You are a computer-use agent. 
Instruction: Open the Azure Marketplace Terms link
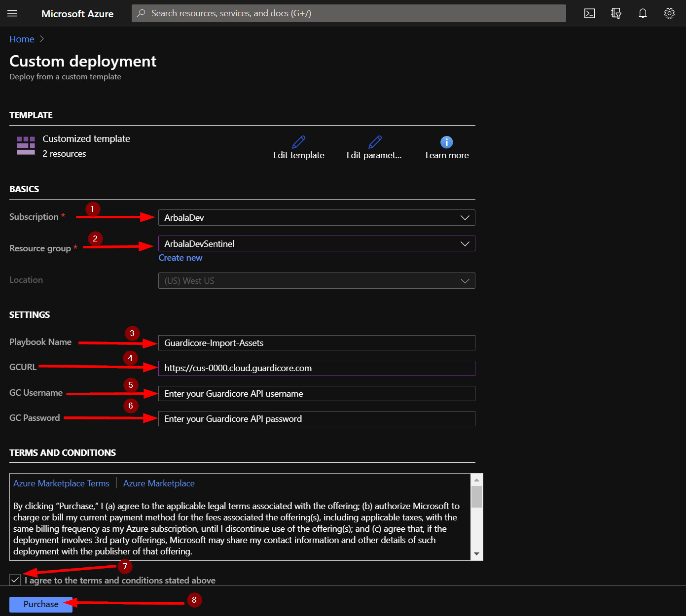tap(61, 483)
